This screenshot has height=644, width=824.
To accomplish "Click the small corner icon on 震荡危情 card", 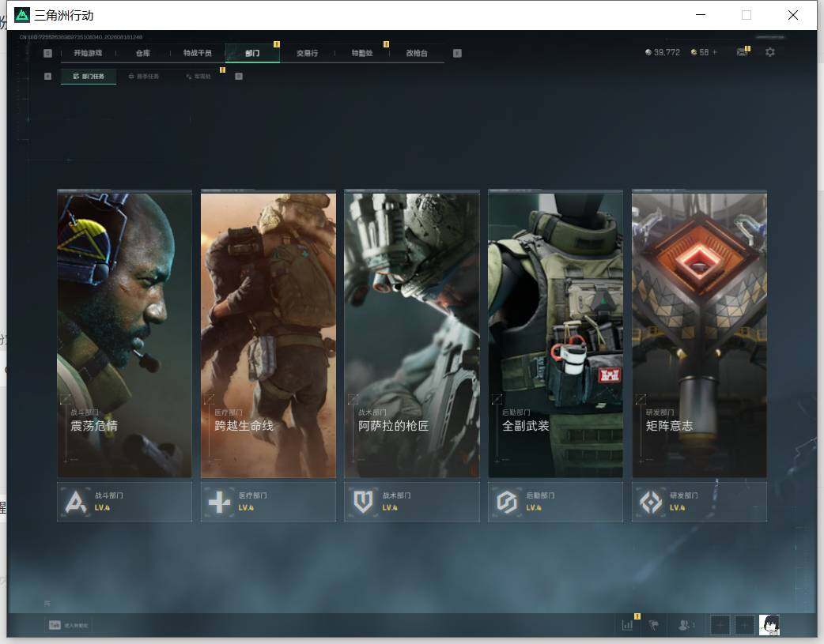I will pos(66,399).
